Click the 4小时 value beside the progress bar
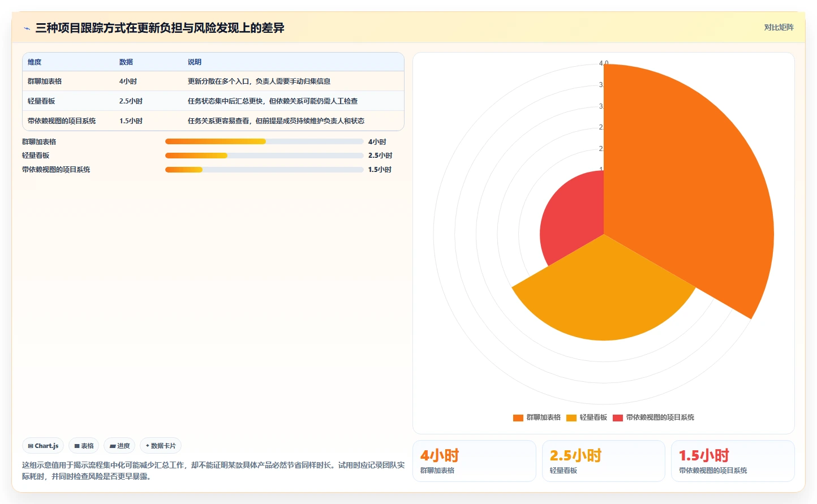817x504 pixels. 377,142
